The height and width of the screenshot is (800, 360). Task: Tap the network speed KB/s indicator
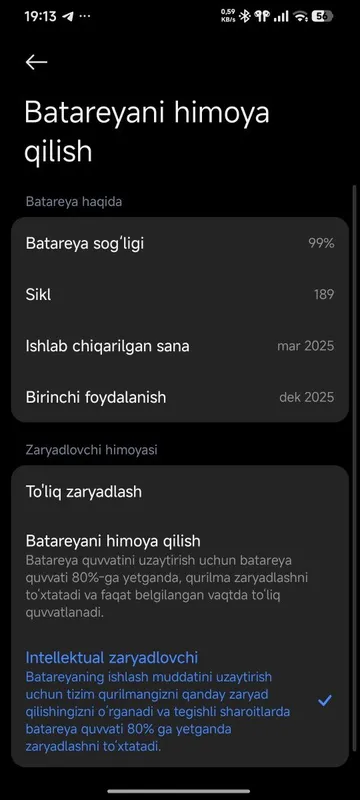pyautogui.click(x=228, y=16)
